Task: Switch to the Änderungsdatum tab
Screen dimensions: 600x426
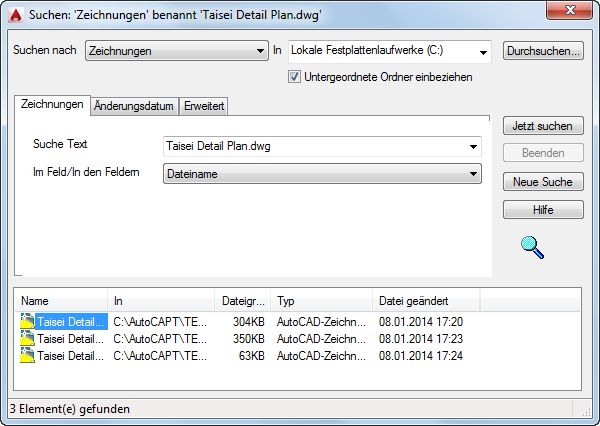Action: pos(134,106)
